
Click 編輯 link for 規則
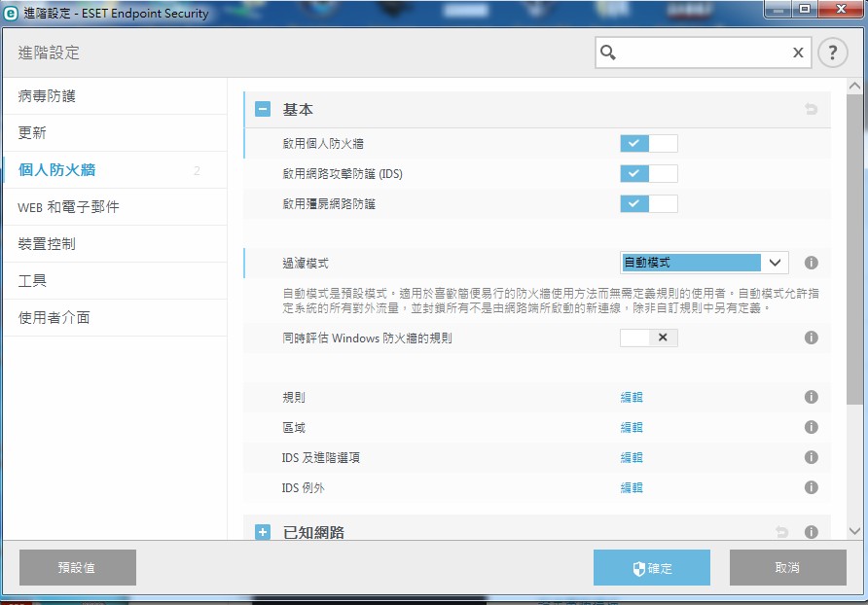(x=632, y=398)
